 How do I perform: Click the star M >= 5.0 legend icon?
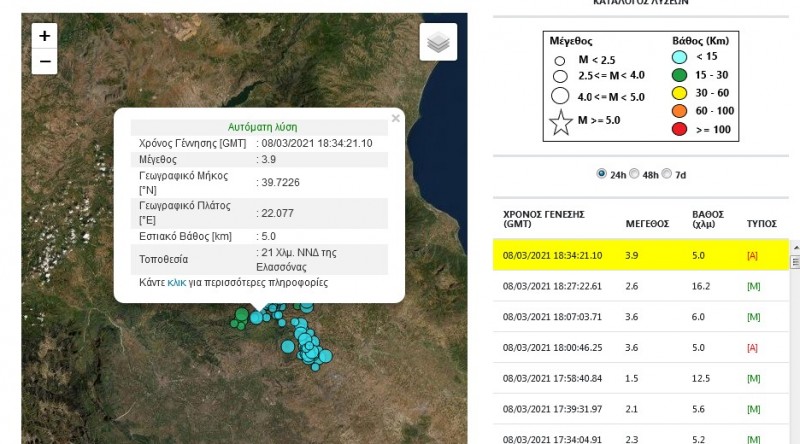[561, 124]
